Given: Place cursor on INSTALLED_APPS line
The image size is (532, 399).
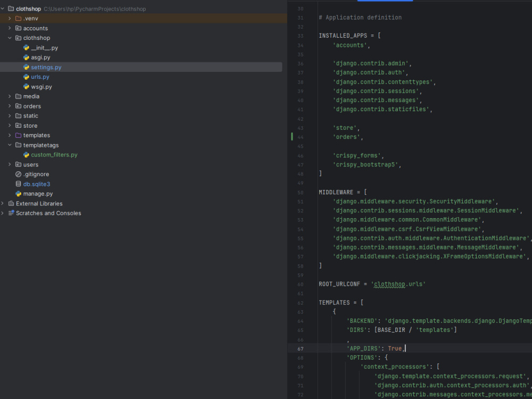Looking at the screenshot, I should coord(350,36).
